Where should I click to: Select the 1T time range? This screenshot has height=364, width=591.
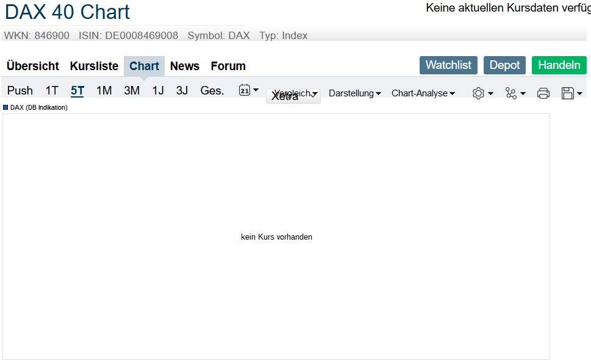pyautogui.click(x=52, y=90)
